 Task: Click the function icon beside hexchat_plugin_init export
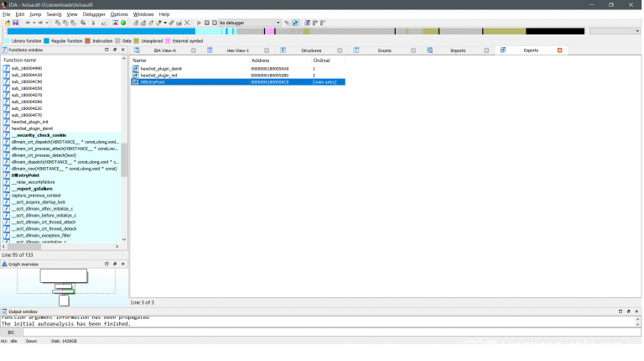point(136,75)
